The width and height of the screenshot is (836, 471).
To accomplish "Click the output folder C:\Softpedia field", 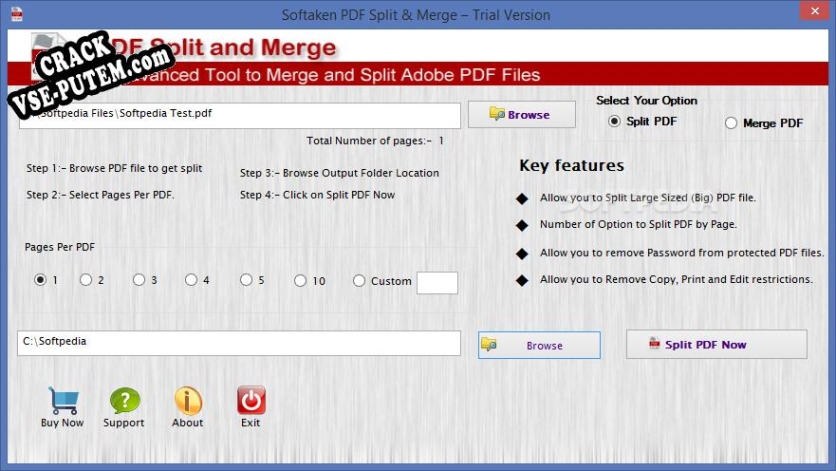I will [239, 343].
